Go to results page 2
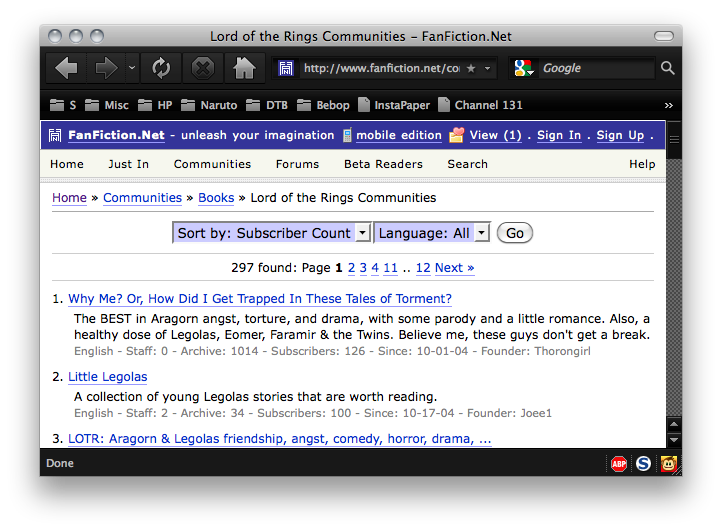 pos(351,268)
